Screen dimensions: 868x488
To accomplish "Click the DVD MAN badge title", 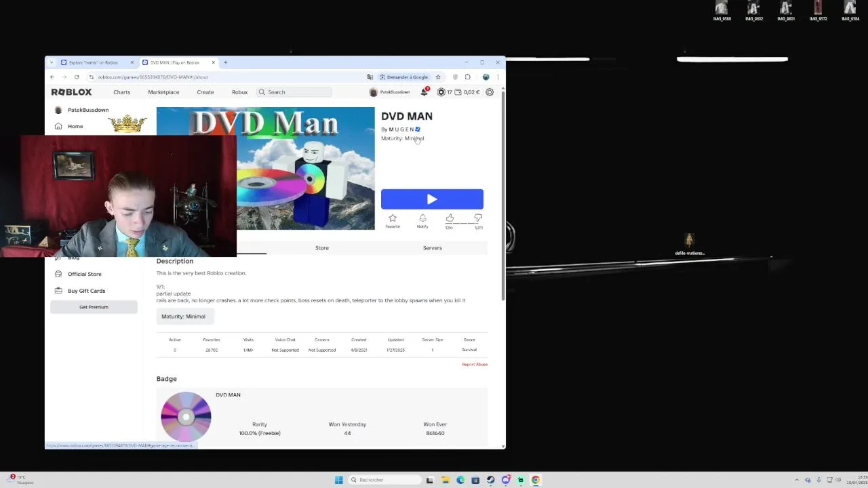I will pyautogui.click(x=228, y=395).
